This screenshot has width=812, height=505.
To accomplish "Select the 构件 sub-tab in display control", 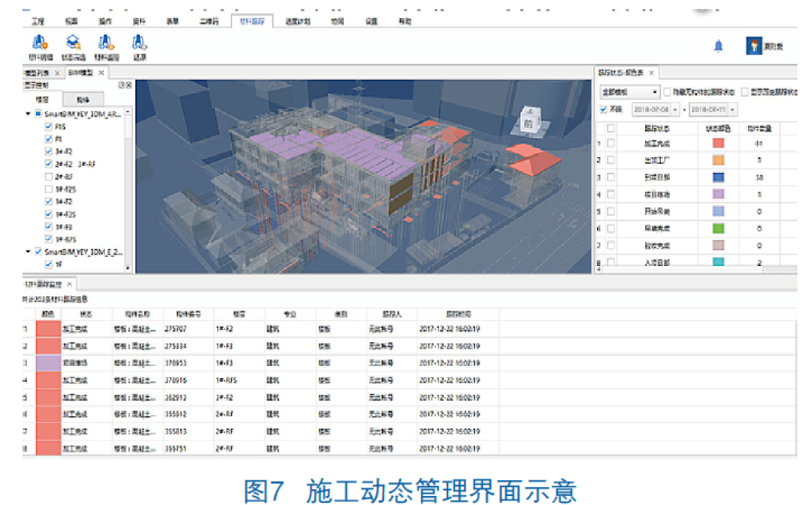I will coord(83,99).
